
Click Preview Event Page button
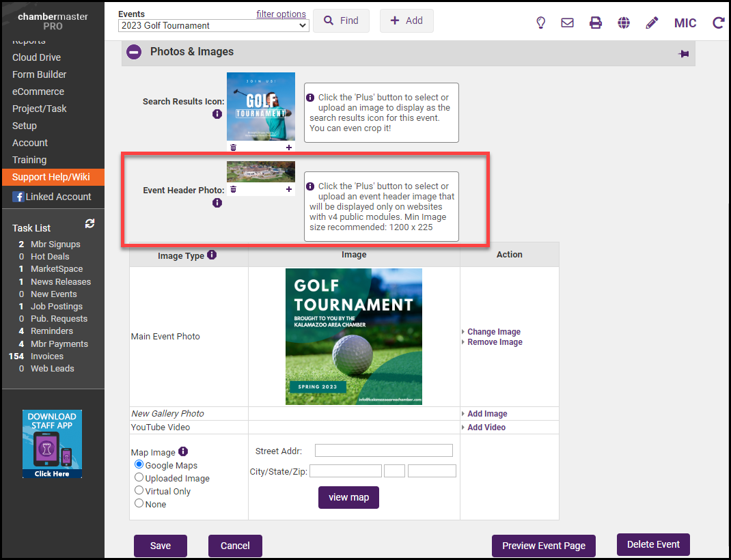543,546
